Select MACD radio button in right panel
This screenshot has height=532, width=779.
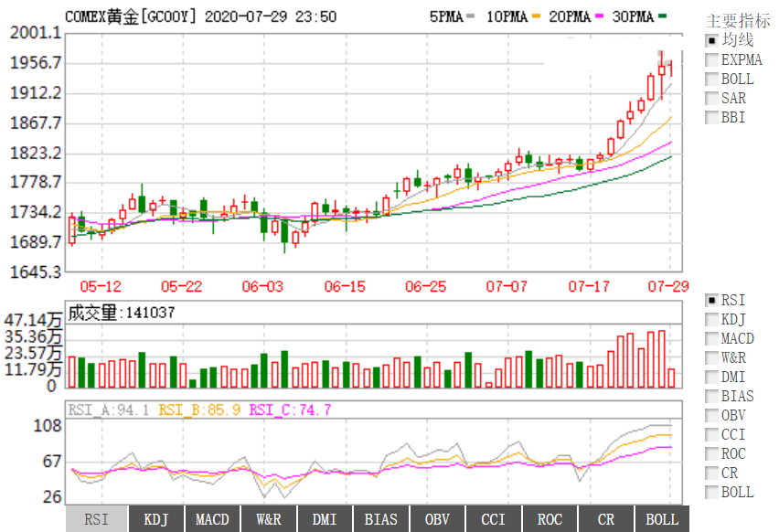coord(711,338)
